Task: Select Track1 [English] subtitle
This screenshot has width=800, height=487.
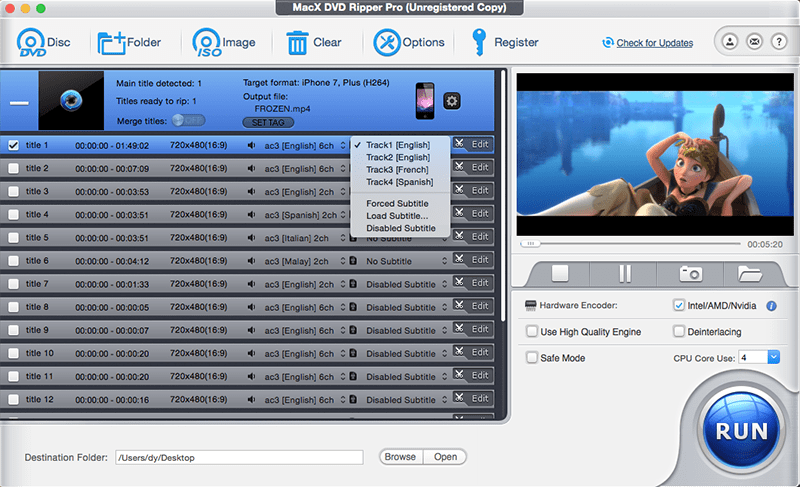Action: pos(400,145)
